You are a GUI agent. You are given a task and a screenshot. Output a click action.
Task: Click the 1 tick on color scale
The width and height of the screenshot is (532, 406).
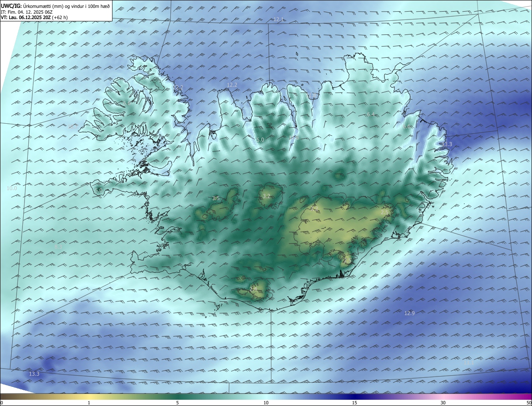(x=89, y=403)
